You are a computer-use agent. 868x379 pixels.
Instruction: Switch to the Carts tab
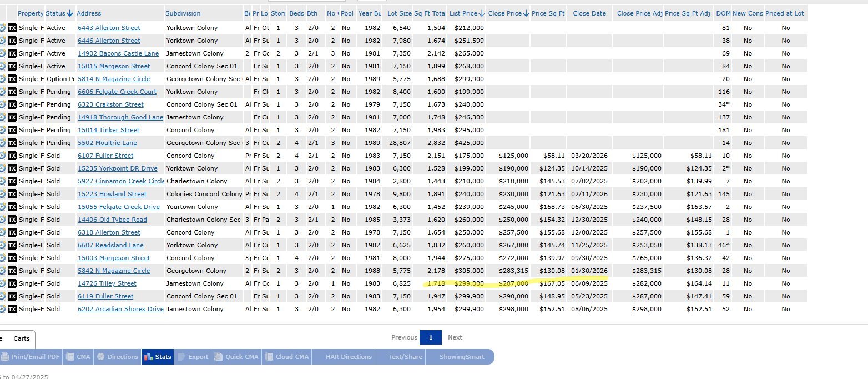[22, 338]
